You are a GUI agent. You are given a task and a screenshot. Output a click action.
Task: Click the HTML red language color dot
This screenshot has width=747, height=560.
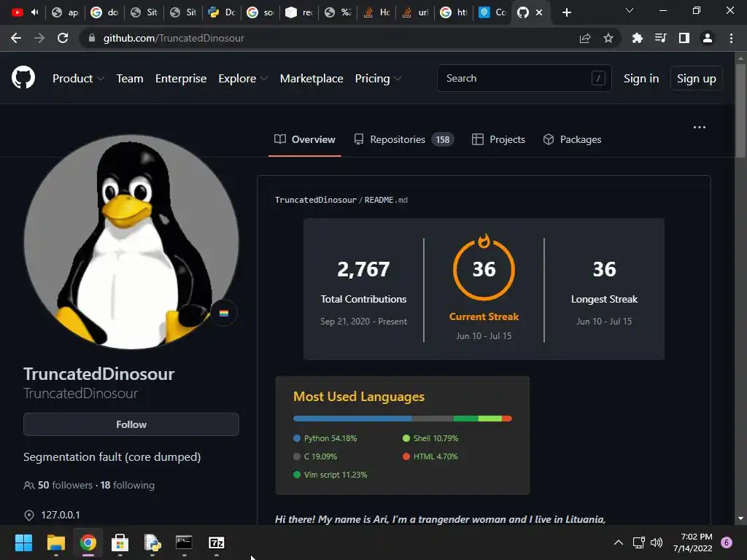tap(406, 456)
